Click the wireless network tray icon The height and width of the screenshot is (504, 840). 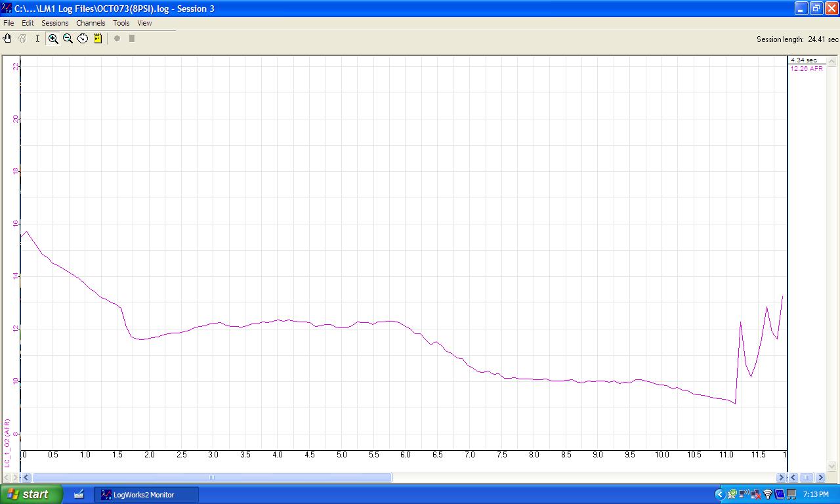pos(767,494)
